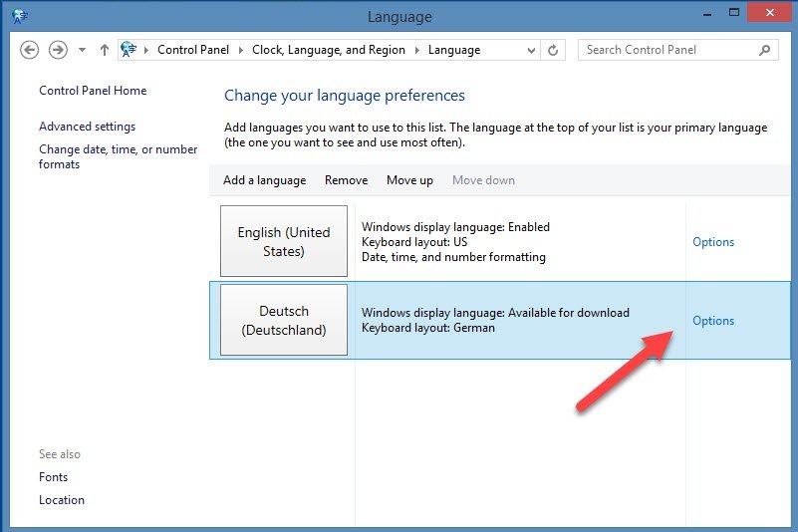Open Advanced settings

click(87, 127)
